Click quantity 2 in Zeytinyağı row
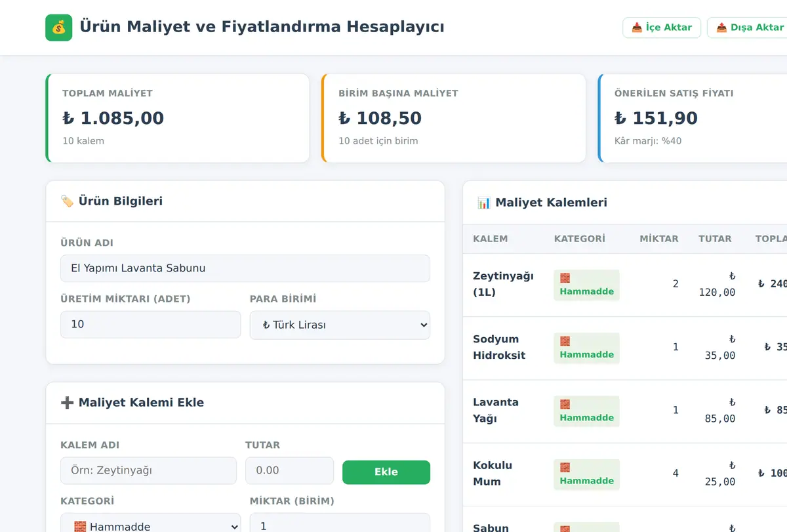The image size is (787, 532). click(676, 284)
